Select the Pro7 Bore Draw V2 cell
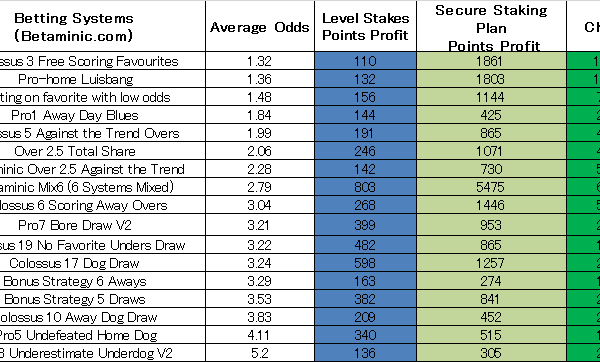 click(x=103, y=225)
